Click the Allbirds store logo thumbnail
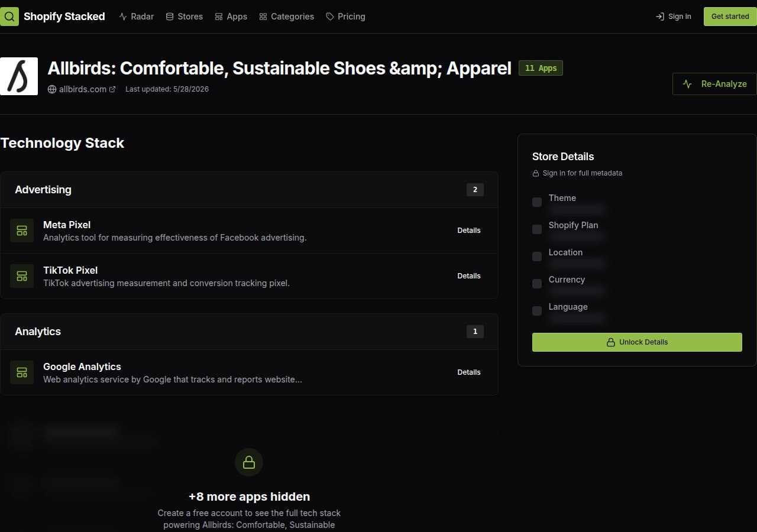This screenshot has width=757, height=532. point(19,76)
